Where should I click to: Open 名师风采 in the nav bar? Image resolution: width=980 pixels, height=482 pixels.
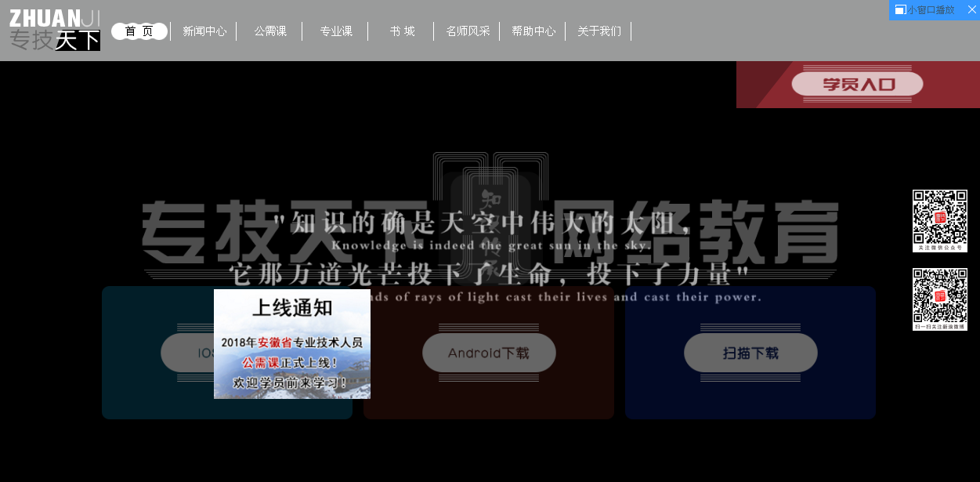coord(468,31)
